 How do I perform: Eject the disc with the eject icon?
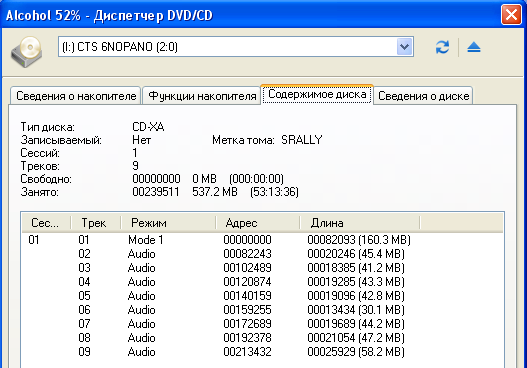tap(474, 47)
